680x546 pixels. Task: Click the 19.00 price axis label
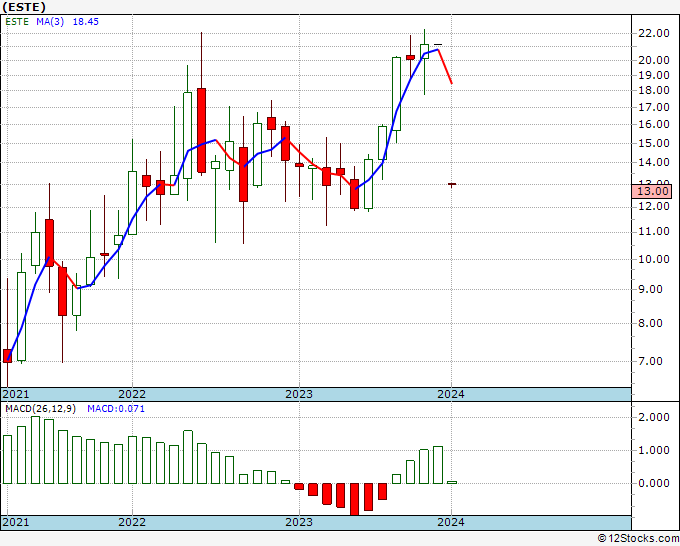pyautogui.click(x=654, y=75)
